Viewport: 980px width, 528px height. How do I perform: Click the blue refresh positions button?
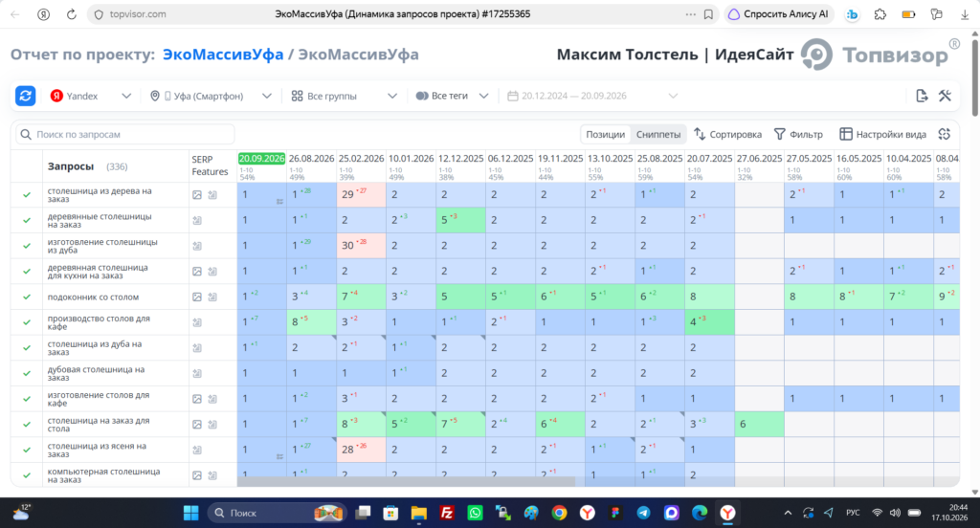pos(25,96)
